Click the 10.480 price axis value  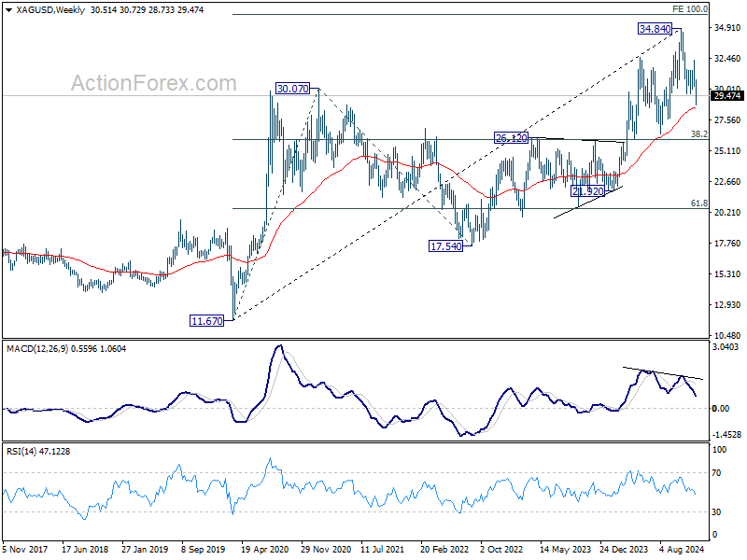(727, 336)
